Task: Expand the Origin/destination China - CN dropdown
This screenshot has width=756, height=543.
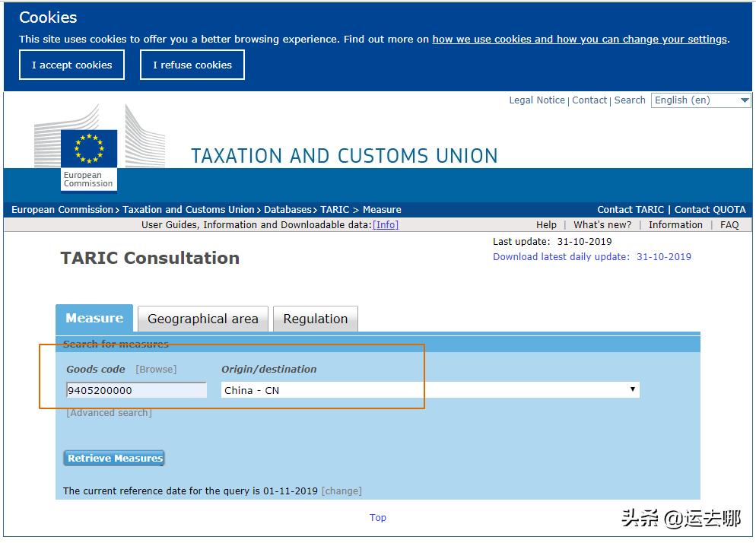Action: pos(430,390)
